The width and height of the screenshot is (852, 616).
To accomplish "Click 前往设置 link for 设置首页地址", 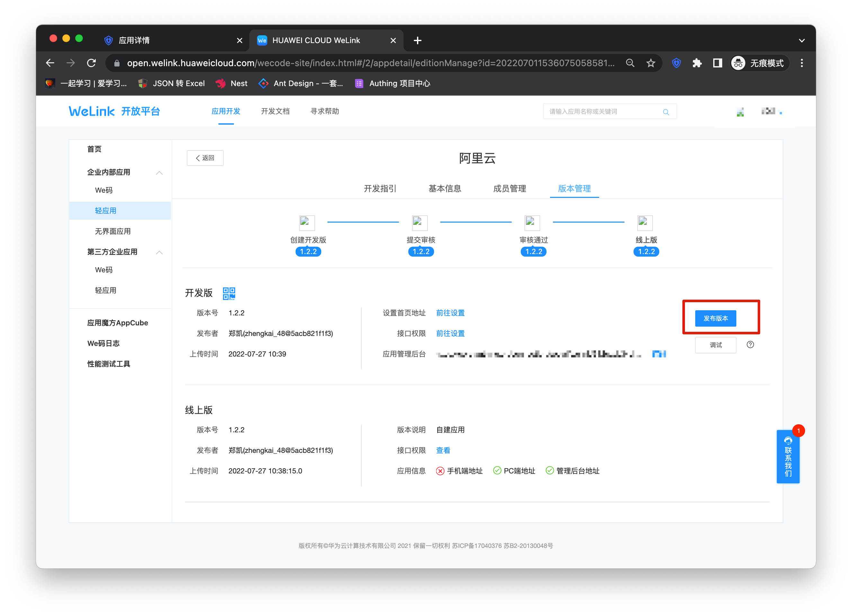I will tap(450, 313).
